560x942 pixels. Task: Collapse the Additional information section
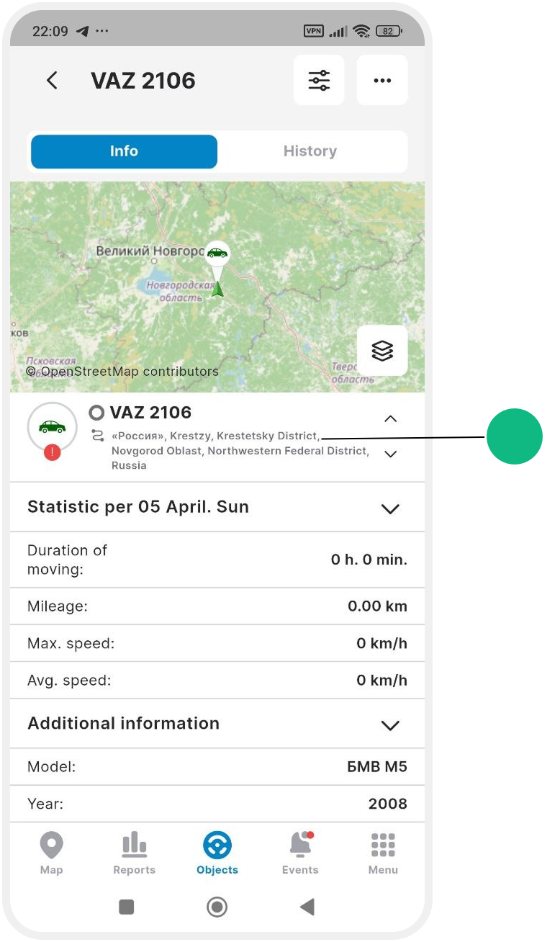pos(390,725)
